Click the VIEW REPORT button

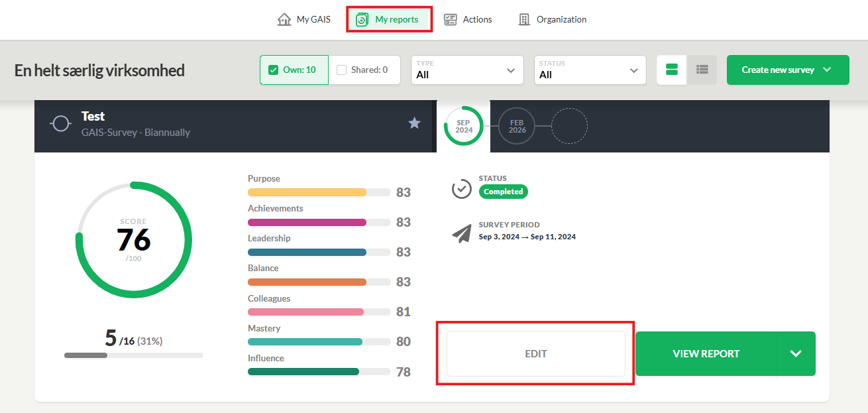tap(706, 354)
